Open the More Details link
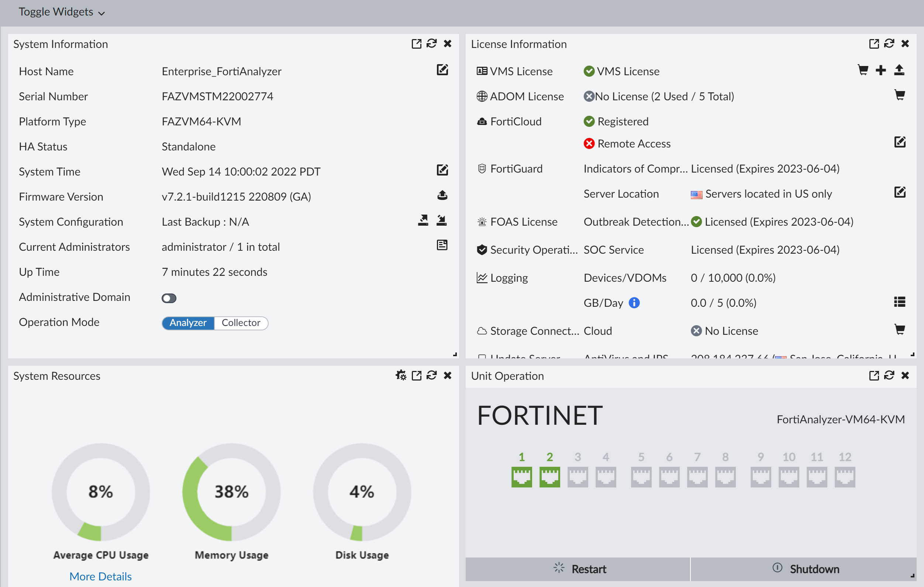Viewport: 924px width, 587px height. [x=100, y=576]
